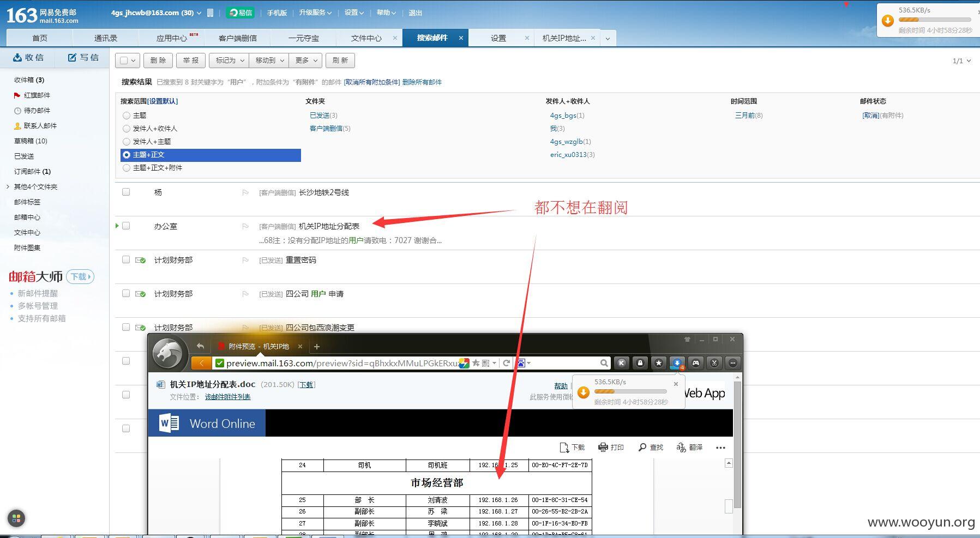This screenshot has height=538, width=980.
Task: Click the reload icon in preview browser
Action: (507, 363)
